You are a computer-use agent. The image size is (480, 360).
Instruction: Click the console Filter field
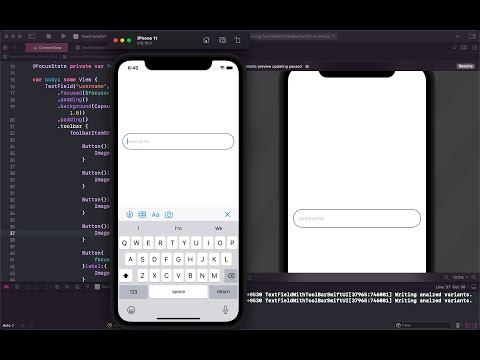click(423, 325)
